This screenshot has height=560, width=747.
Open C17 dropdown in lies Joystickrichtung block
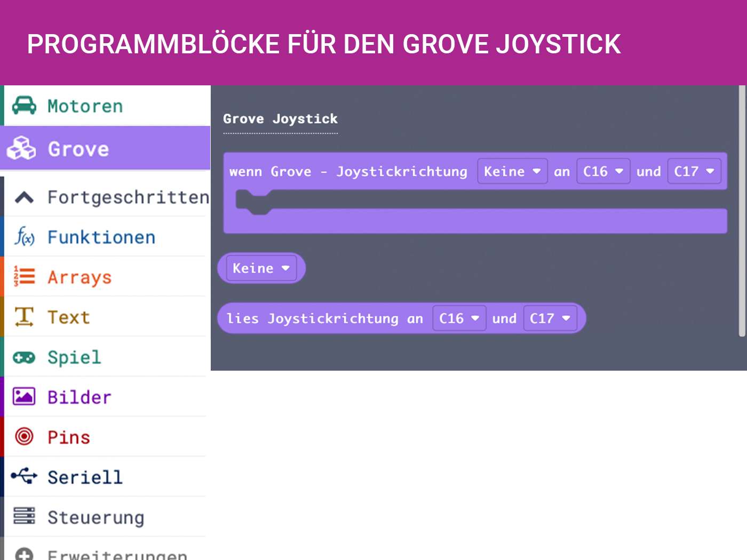(550, 318)
